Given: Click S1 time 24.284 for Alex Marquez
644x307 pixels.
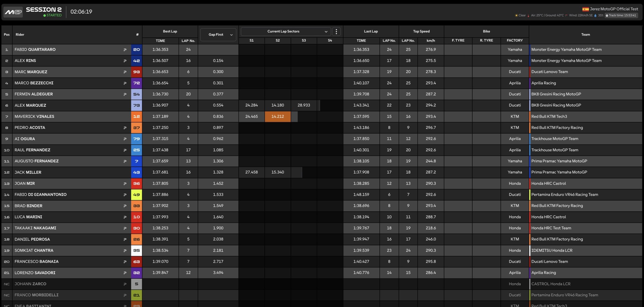Looking at the screenshot, I should (252, 105).
